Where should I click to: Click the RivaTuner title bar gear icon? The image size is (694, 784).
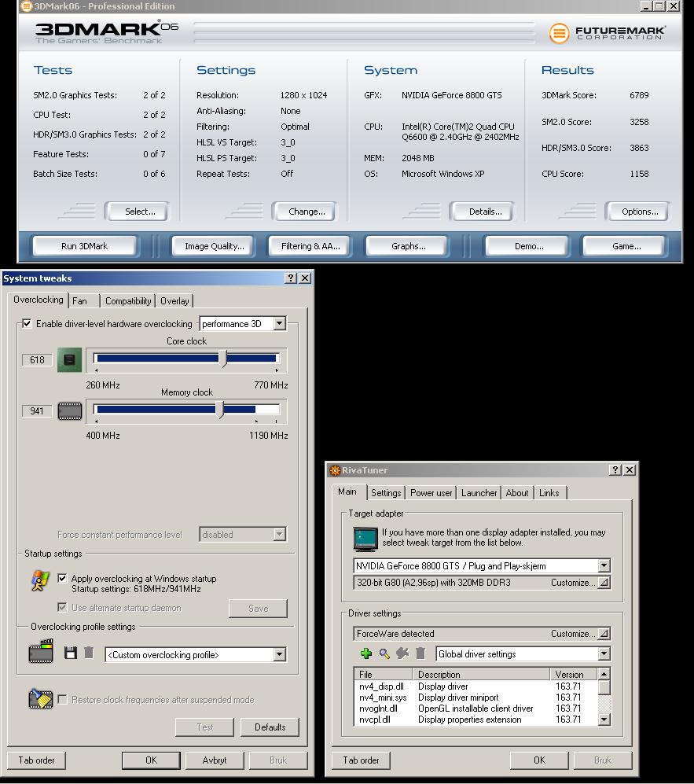pyautogui.click(x=335, y=470)
